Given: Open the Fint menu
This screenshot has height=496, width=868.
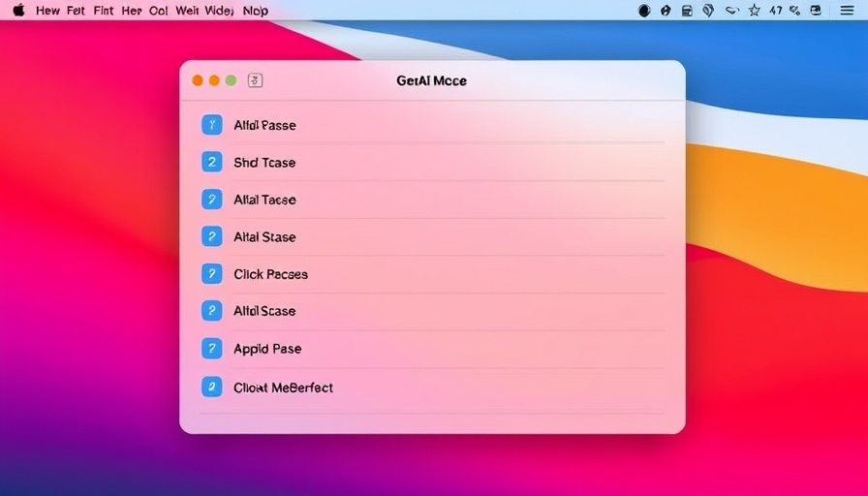Looking at the screenshot, I should click(104, 11).
